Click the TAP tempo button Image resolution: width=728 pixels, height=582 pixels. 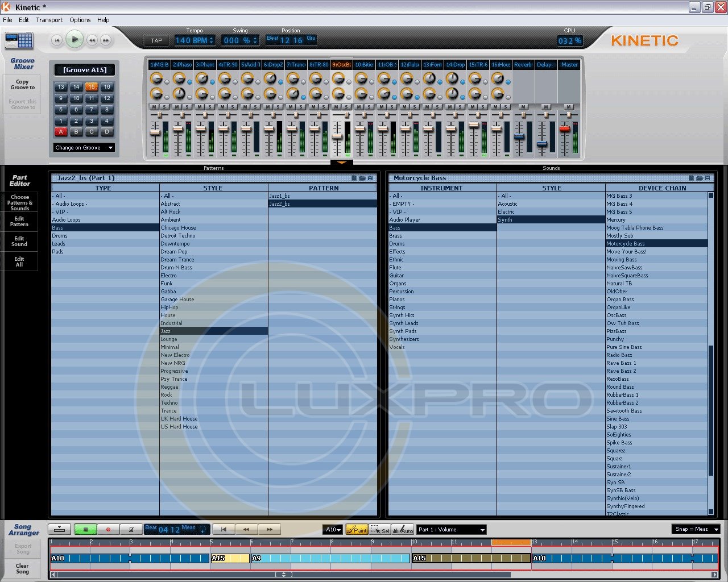[x=156, y=40]
